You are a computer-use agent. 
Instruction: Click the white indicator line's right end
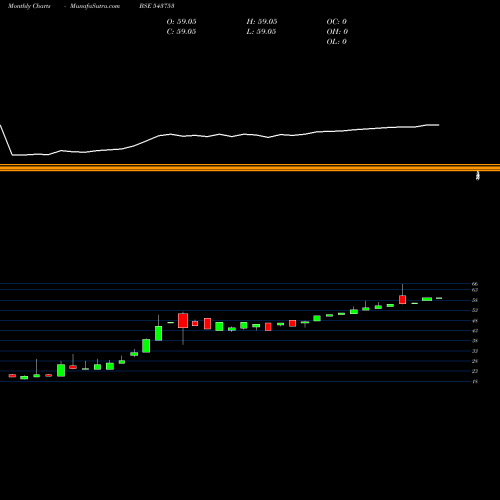(438, 125)
